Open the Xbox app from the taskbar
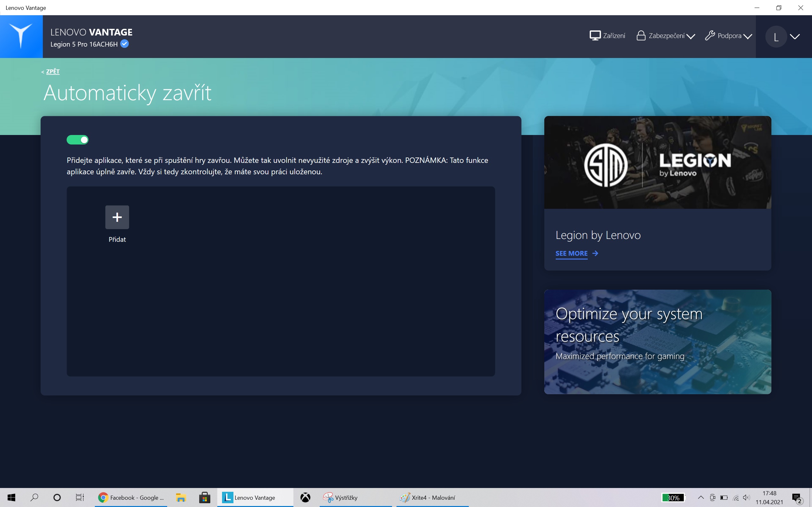812x507 pixels. click(x=305, y=497)
